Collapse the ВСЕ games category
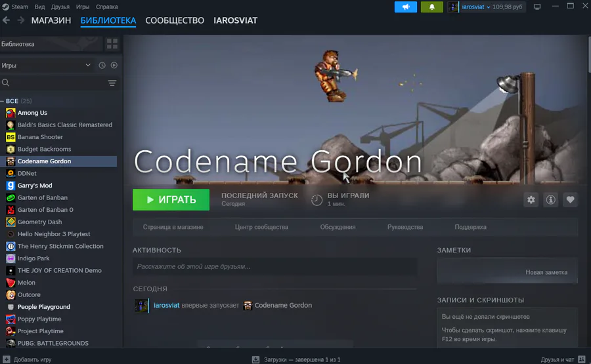 (x=2, y=101)
